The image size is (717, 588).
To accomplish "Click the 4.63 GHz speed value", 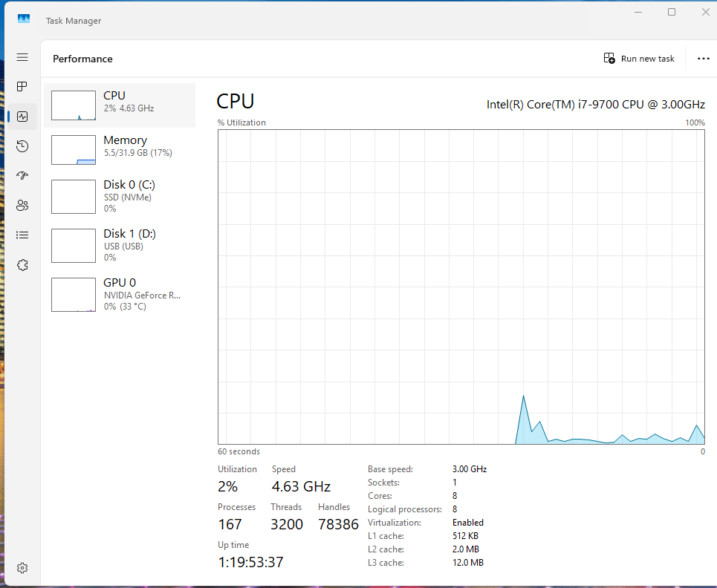I will (301, 486).
